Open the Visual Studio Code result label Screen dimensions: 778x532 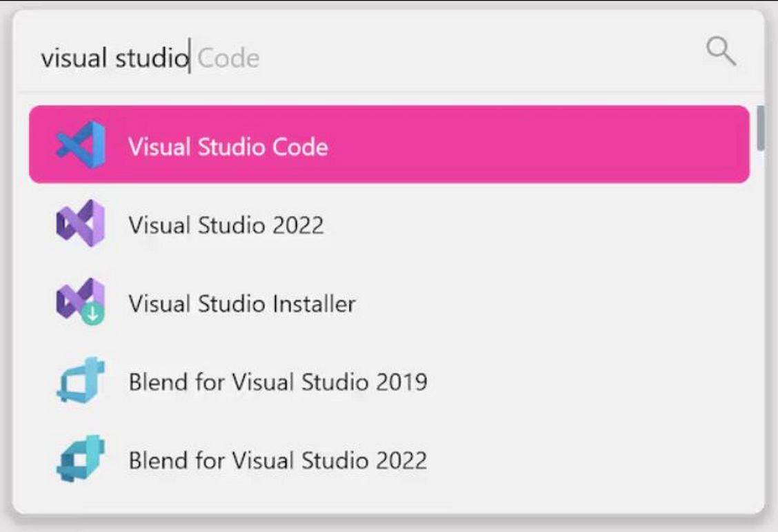tap(228, 147)
